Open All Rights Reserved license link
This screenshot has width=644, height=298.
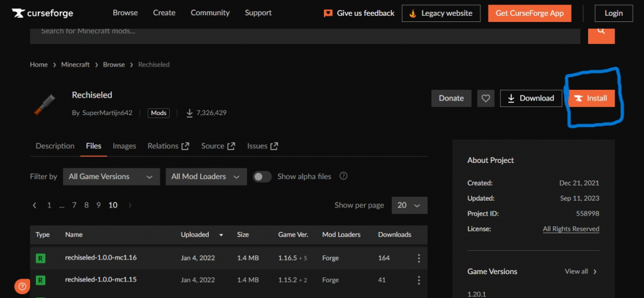(571, 229)
